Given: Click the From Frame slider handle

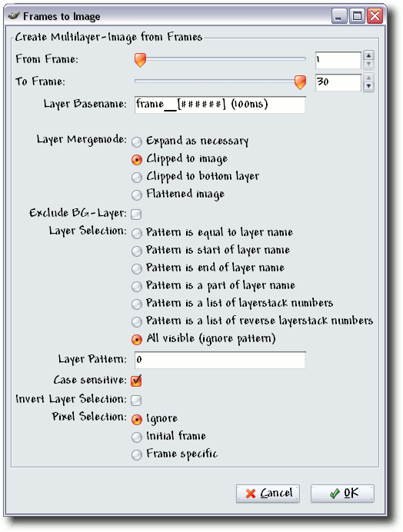Looking at the screenshot, I should 140,60.
